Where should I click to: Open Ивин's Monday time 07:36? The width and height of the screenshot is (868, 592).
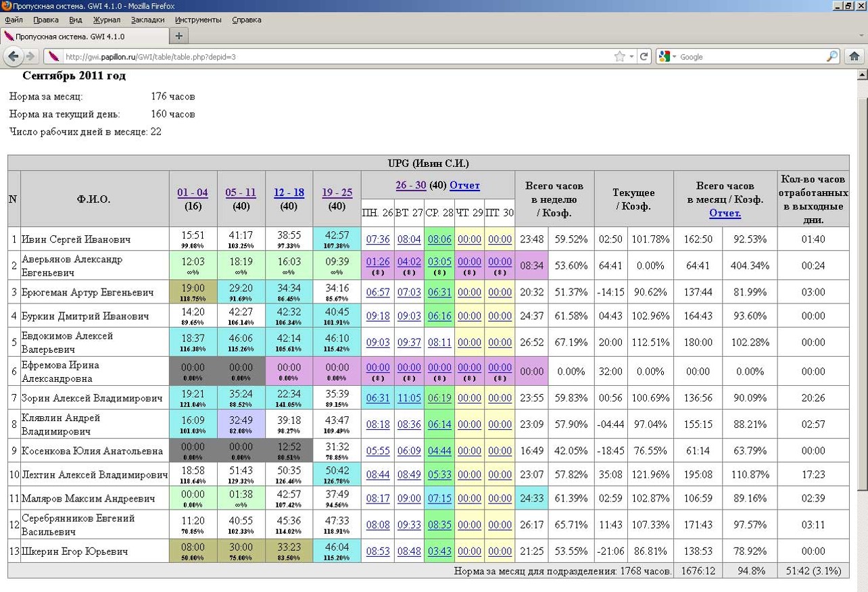[x=377, y=239]
